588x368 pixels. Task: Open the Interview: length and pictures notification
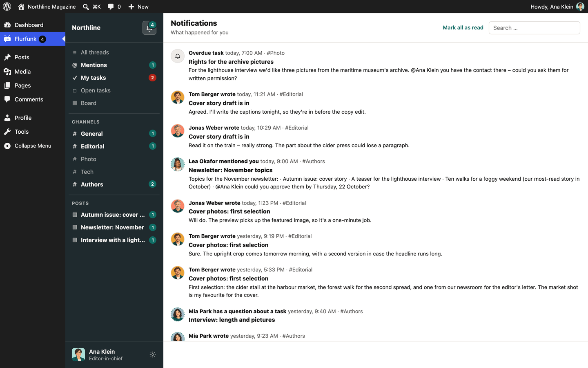pos(376,316)
